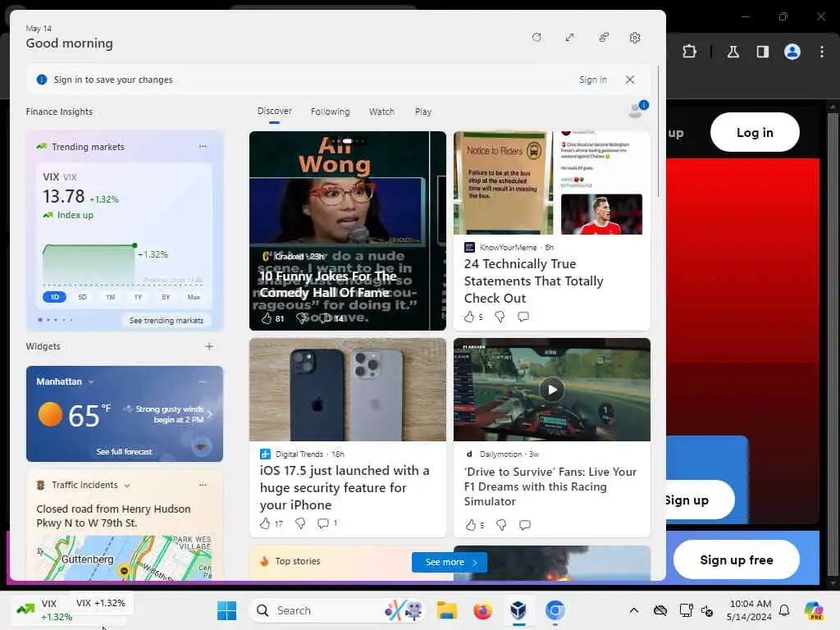Click the taskbar Search box
Screen dimensions: 840x630
[337, 610]
